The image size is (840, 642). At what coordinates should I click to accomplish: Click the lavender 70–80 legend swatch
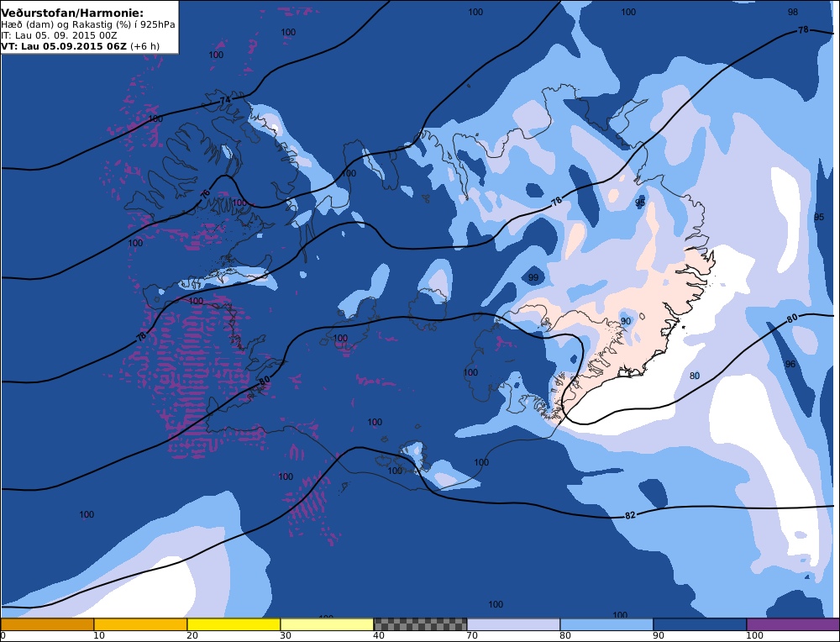[513, 624]
